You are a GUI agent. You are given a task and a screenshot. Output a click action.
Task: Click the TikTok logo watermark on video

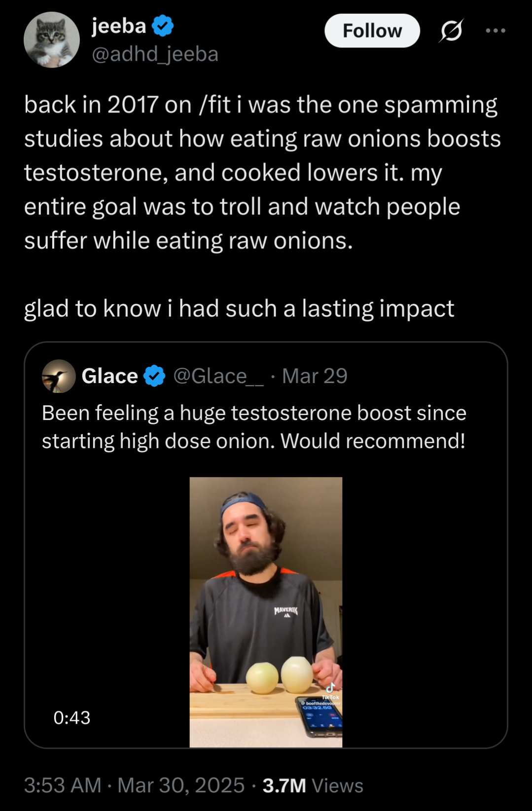coord(330,688)
